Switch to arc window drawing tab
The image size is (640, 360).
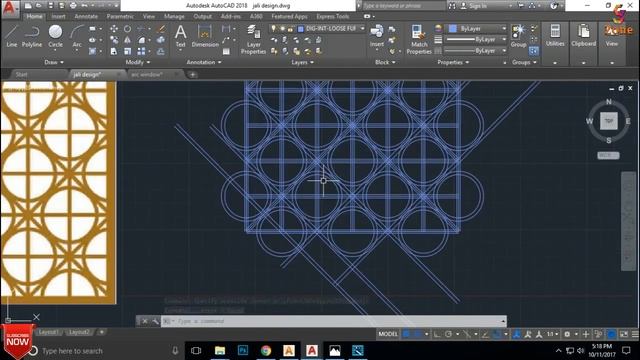[x=147, y=74]
